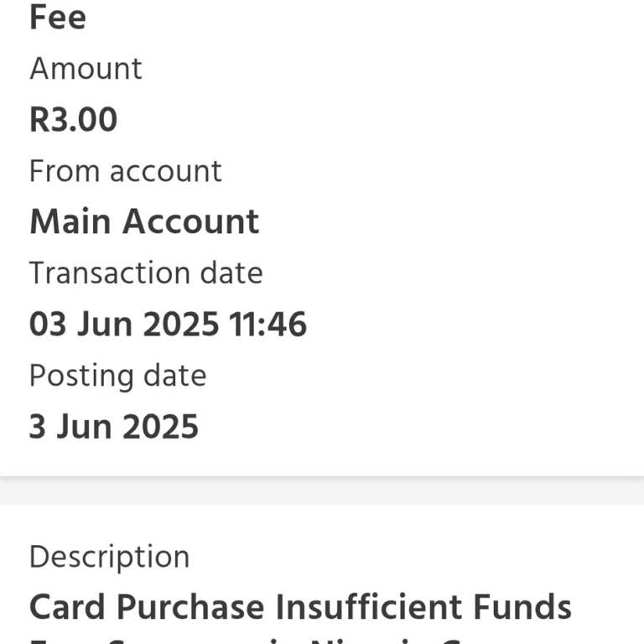Tap the Card Purchase Insufficient Funds text

[x=300, y=607]
